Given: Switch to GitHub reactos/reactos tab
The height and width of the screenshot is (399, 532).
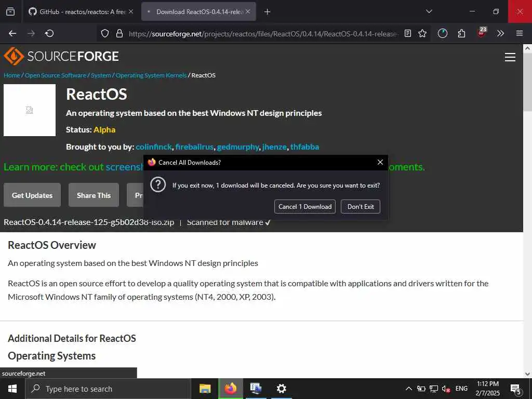Looking at the screenshot, I should [x=81, y=11].
